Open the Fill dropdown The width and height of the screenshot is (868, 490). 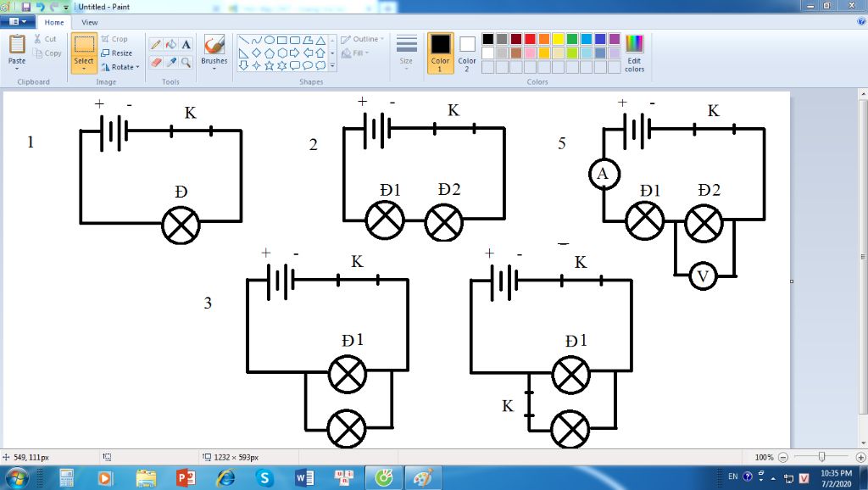click(x=355, y=53)
